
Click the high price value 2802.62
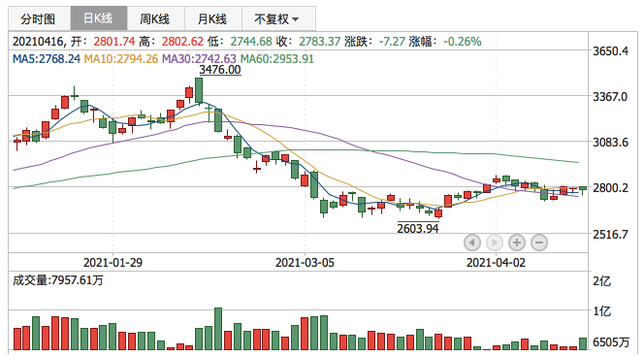(182, 42)
